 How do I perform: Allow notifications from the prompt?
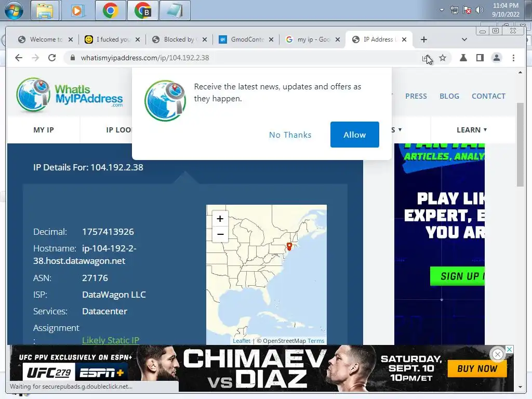[x=354, y=135]
